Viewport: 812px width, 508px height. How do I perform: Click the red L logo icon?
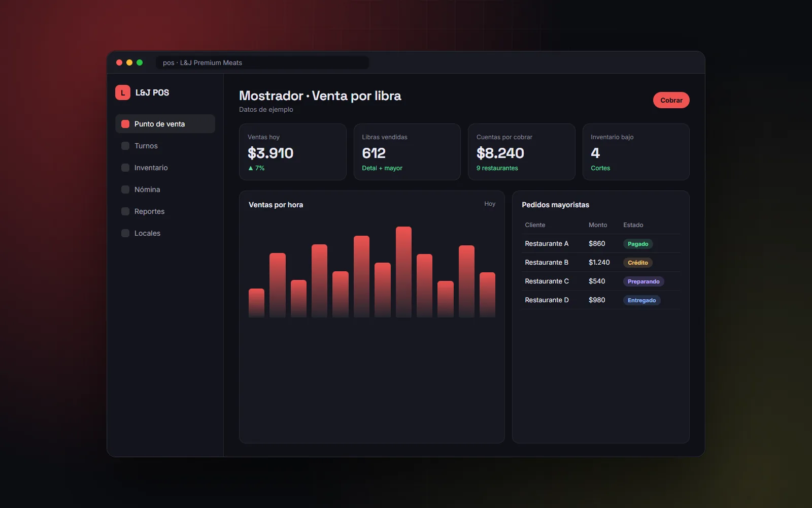tap(123, 92)
